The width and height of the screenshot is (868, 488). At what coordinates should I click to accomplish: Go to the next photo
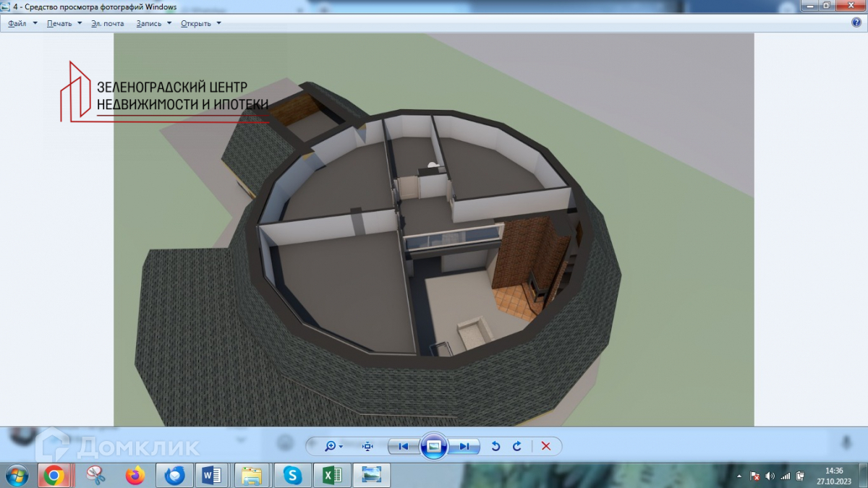click(x=464, y=446)
